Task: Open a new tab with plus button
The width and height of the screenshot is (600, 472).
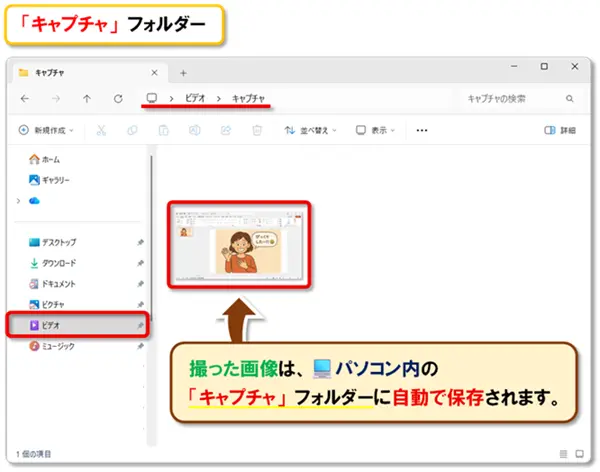Action: tap(183, 72)
